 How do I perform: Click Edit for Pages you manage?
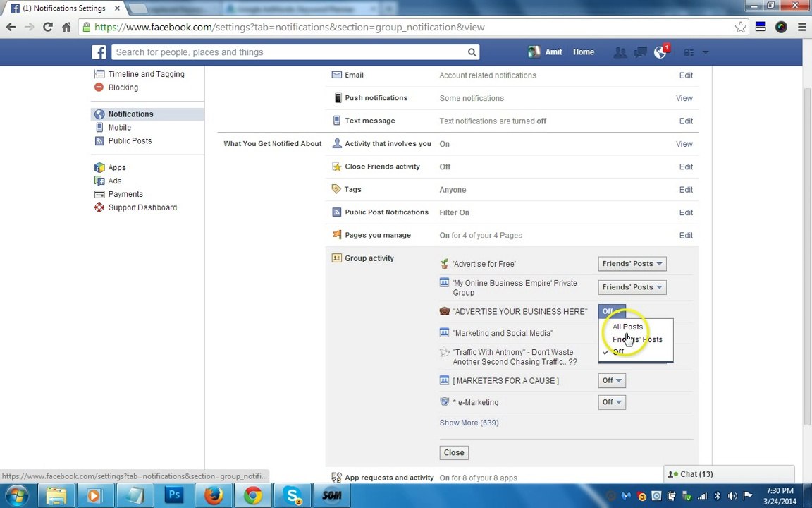point(686,235)
